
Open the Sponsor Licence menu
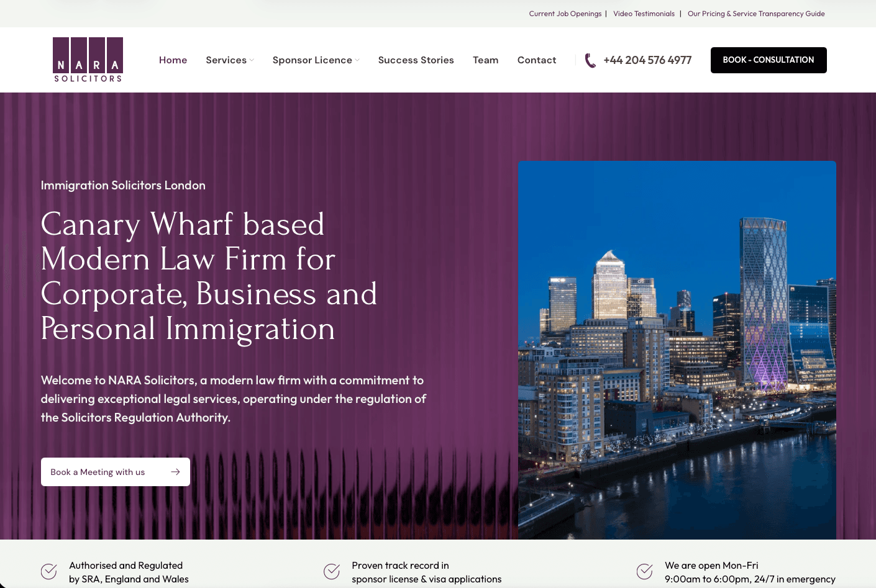(312, 60)
